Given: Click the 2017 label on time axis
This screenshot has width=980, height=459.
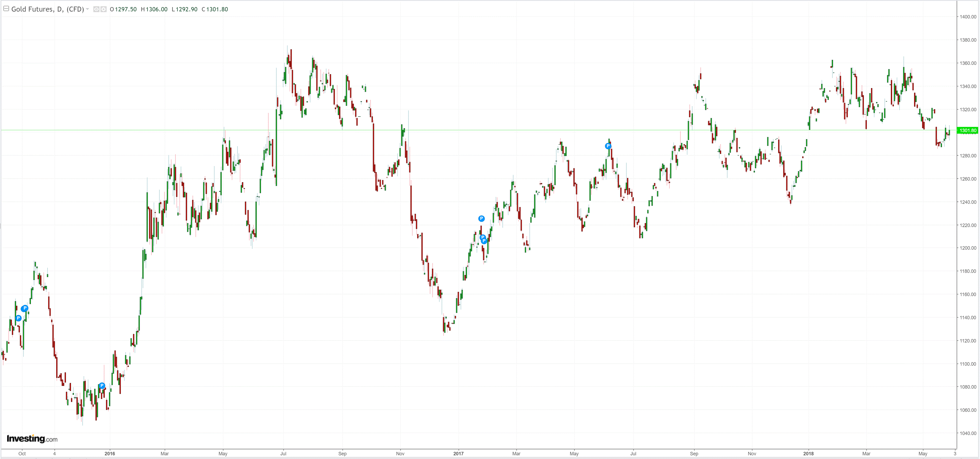Looking at the screenshot, I should [458, 453].
